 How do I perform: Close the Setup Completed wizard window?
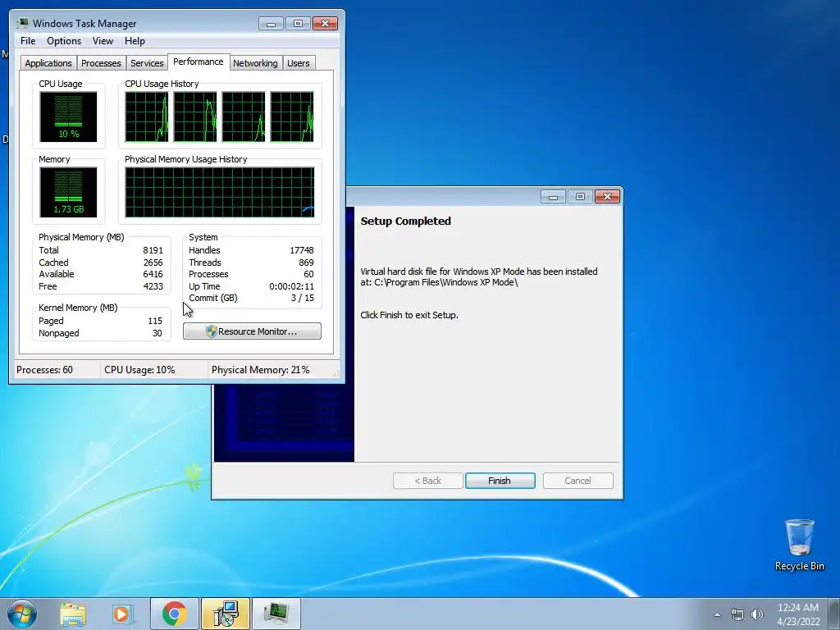click(x=608, y=197)
